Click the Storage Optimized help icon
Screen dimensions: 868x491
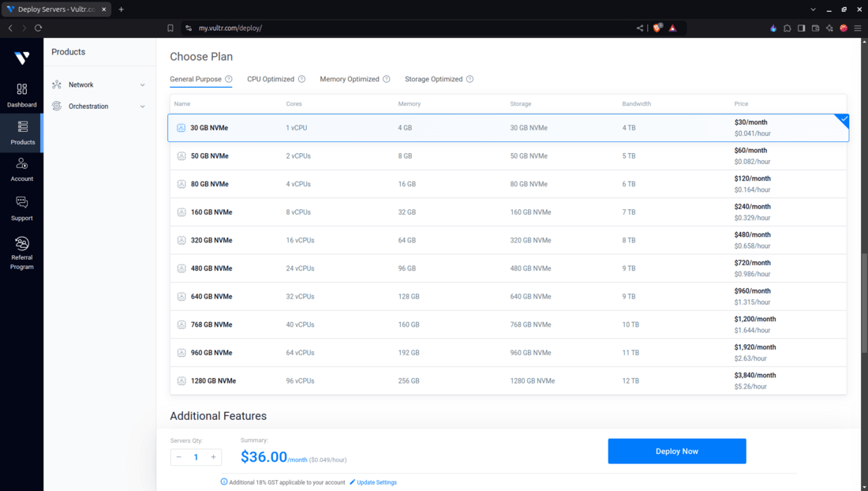470,79
